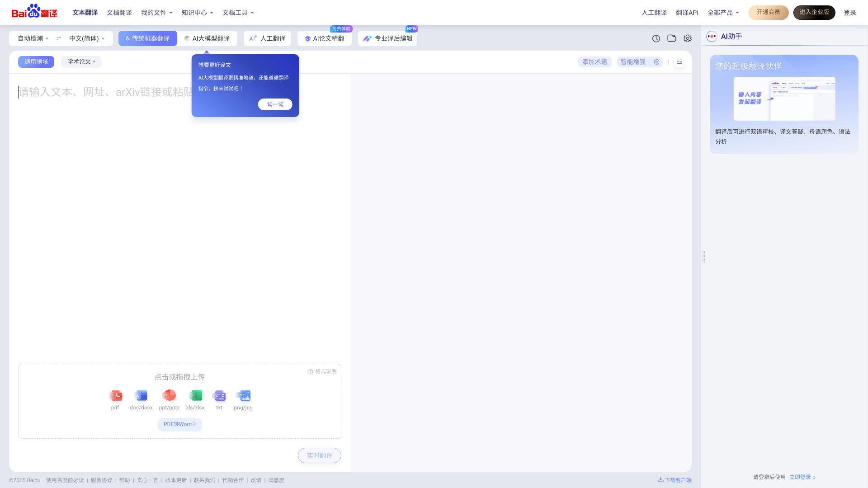Open 文档翻译 in top navigation
The width and height of the screenshot is (868, 488).
pos(119,13)
